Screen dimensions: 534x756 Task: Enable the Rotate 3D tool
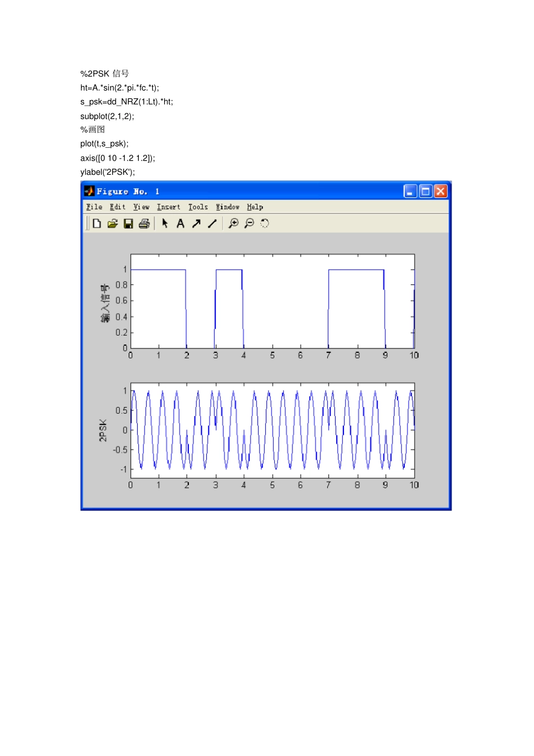point(265,224)
